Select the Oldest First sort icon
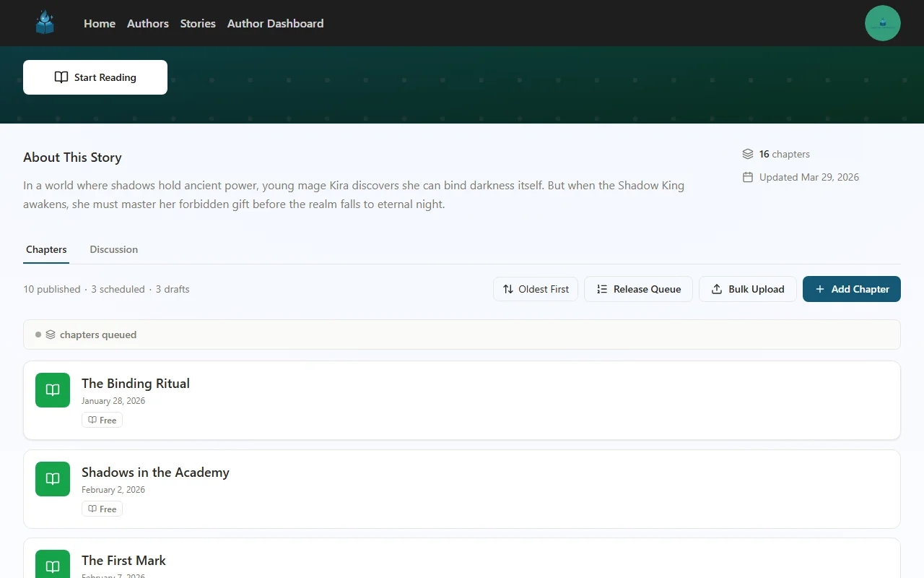924x578 pixels. coord(507,289)
